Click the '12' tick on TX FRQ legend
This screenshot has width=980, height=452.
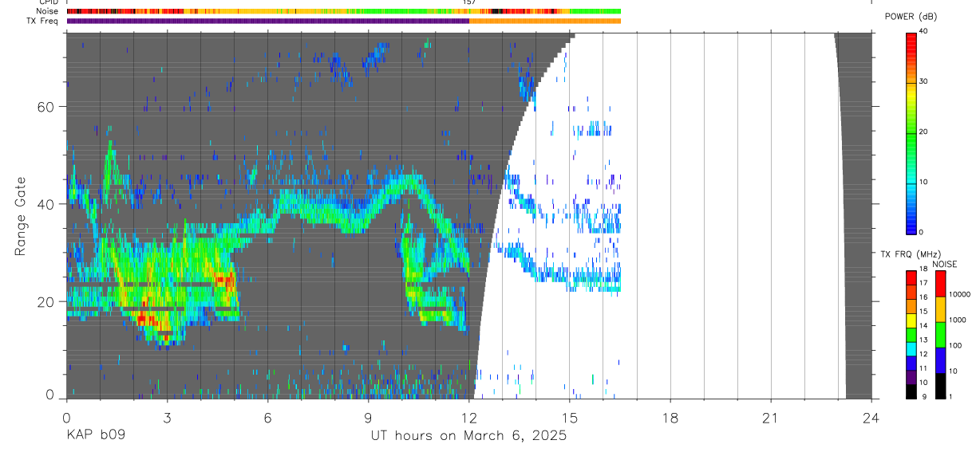coord(923,354)
